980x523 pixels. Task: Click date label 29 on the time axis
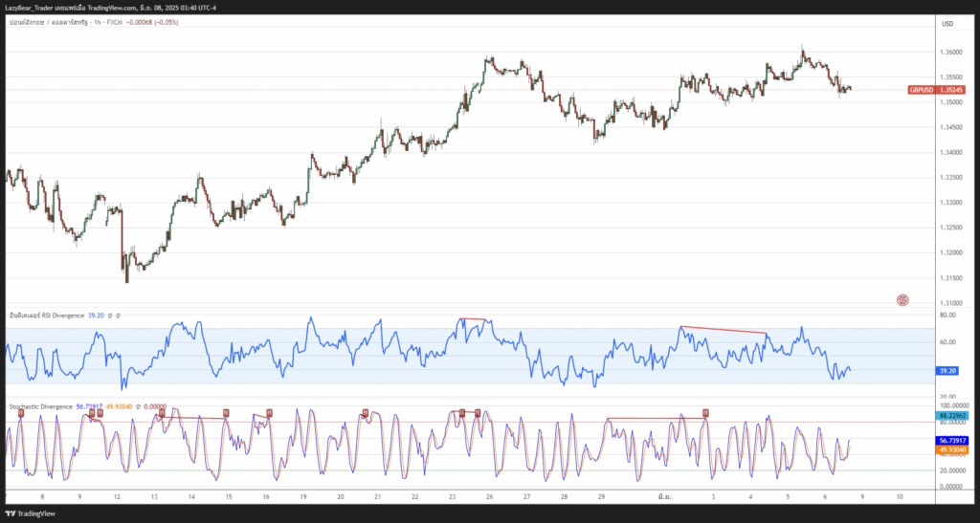point(601,497)
